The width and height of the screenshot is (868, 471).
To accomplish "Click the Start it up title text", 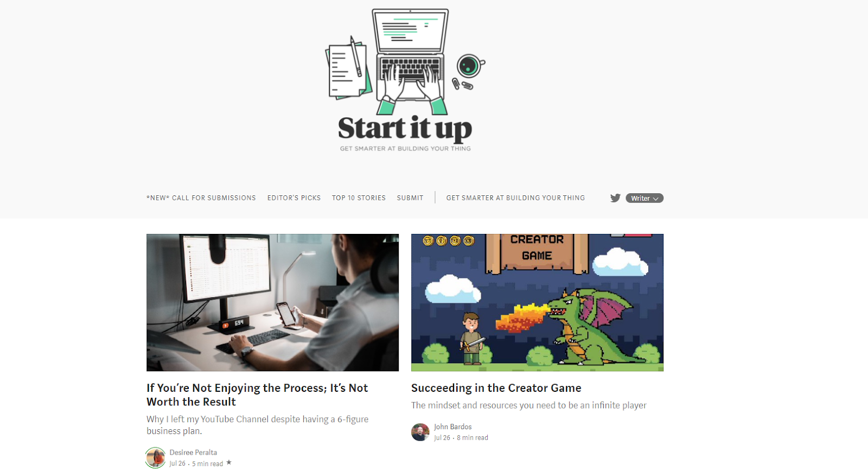I will pos(405,129).
